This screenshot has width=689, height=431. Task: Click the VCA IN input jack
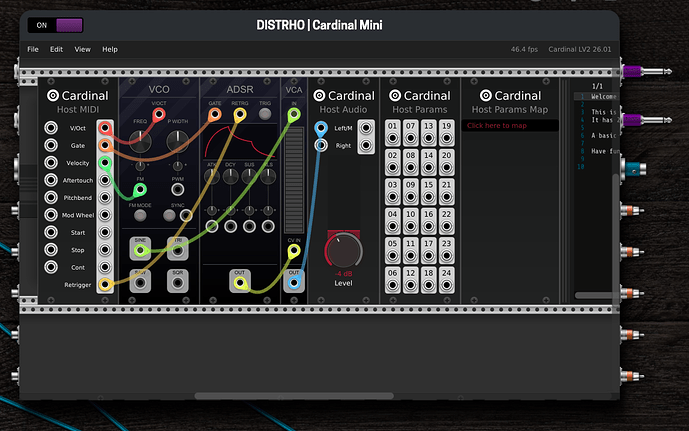[294, 116]
